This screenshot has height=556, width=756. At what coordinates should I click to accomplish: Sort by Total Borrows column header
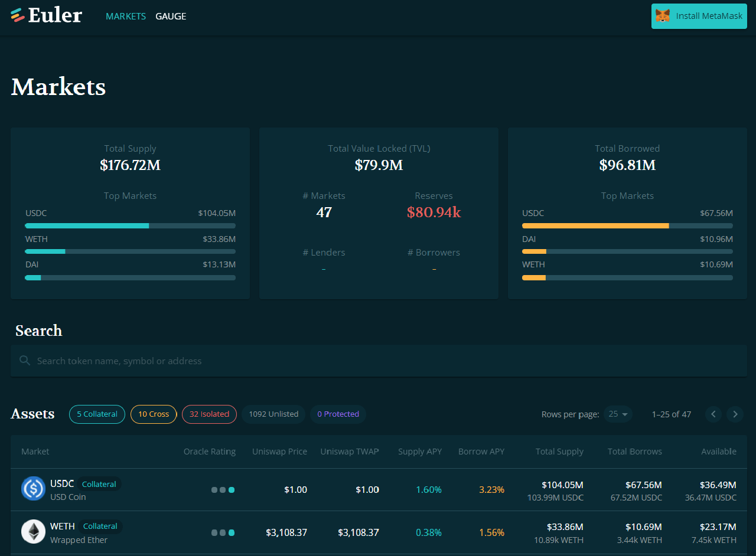(x=635, y=452)
